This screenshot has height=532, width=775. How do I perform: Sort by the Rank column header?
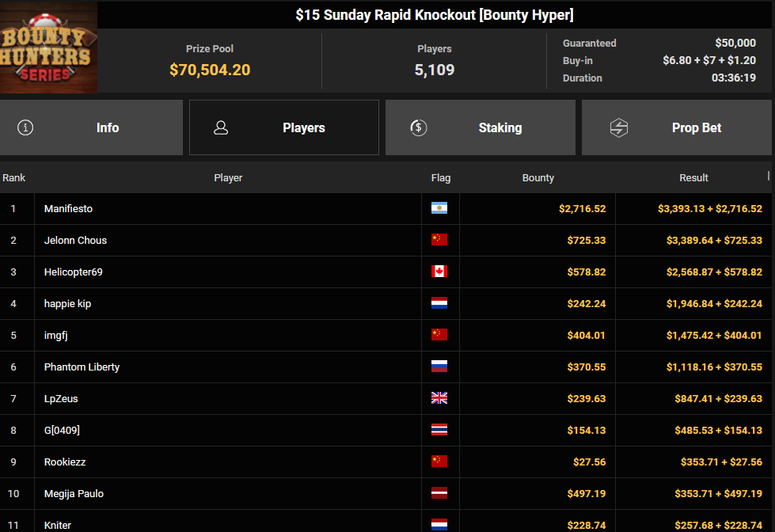coord(14,178)
